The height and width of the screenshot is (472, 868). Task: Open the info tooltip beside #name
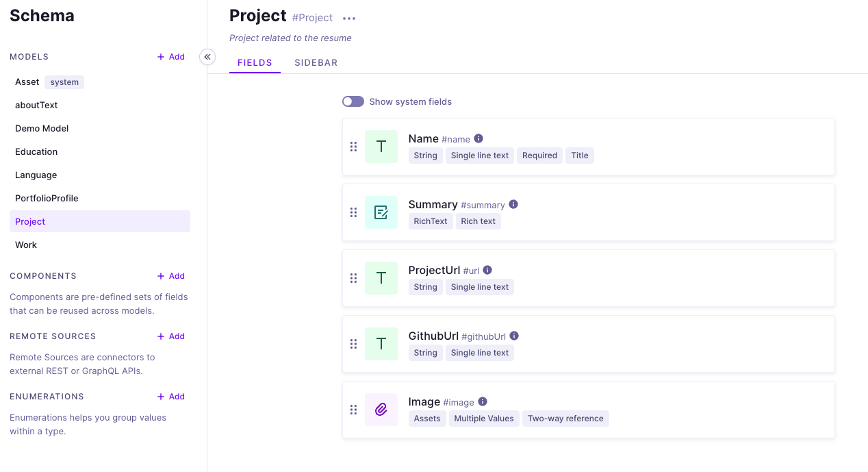478,138
